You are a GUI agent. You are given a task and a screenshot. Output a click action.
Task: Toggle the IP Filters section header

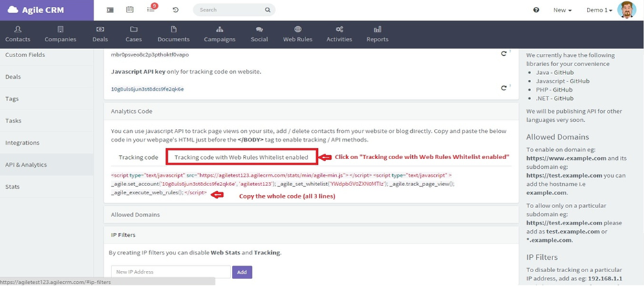(x=311, y=235)
